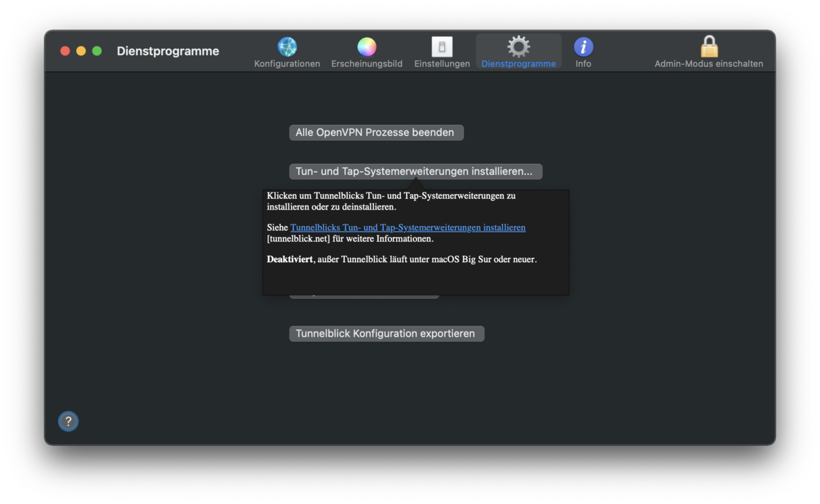This screenshot has width=820, height=504.
Task: Switch to Erscheinungsbild via its text label
Action: pyautogui.click(x=367, y=64)
